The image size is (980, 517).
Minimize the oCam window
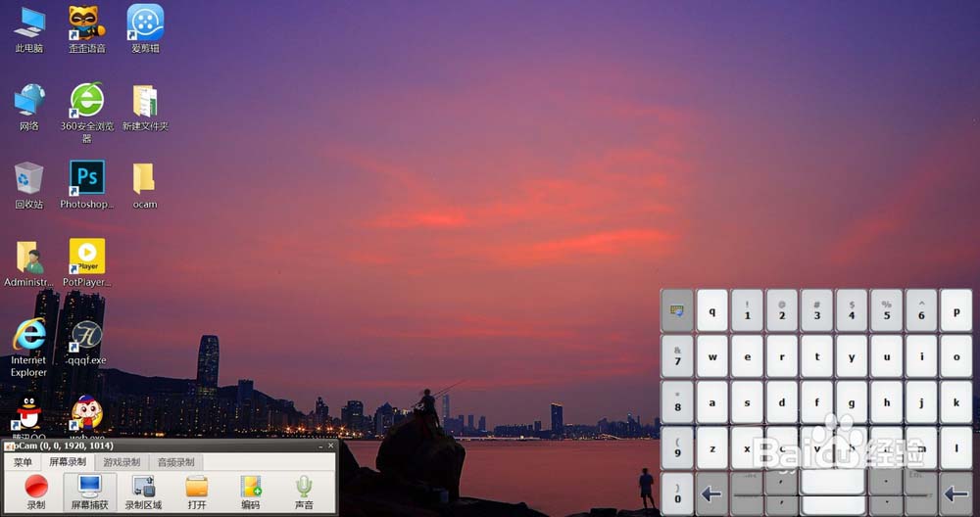click(x=321, y=446)
